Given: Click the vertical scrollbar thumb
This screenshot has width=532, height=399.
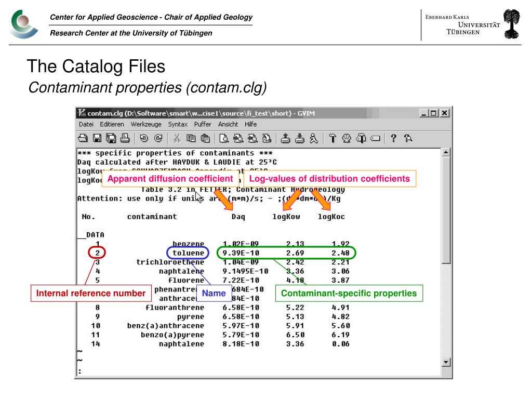Looking at the screenshot, I should pos(446,210).
